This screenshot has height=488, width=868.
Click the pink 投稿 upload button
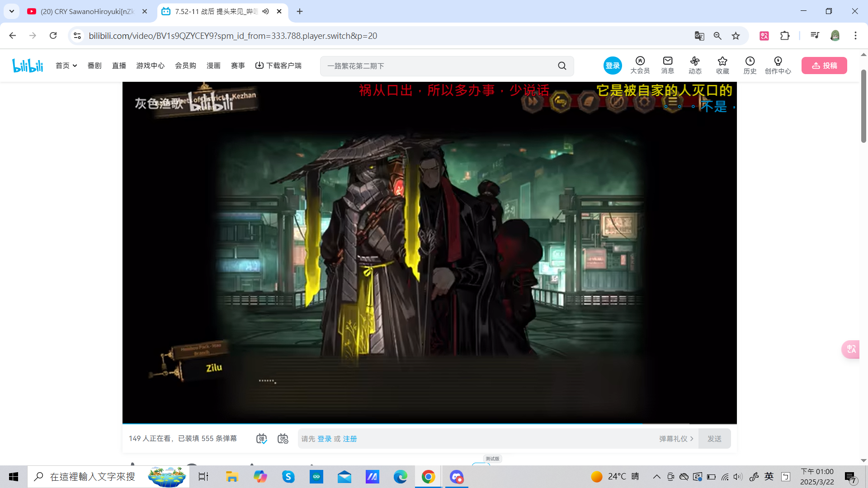pyautogui.click(x=824, y=66)
